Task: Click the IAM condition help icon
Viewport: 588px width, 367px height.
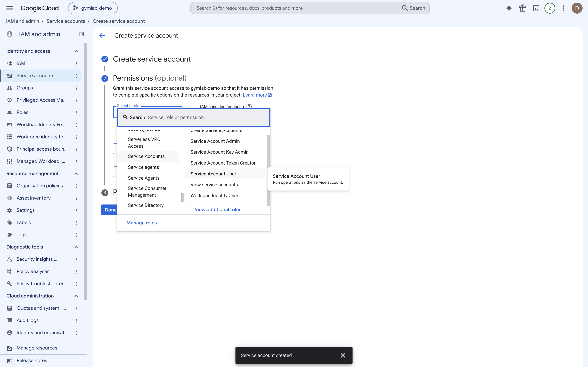Action: [249, 106]
